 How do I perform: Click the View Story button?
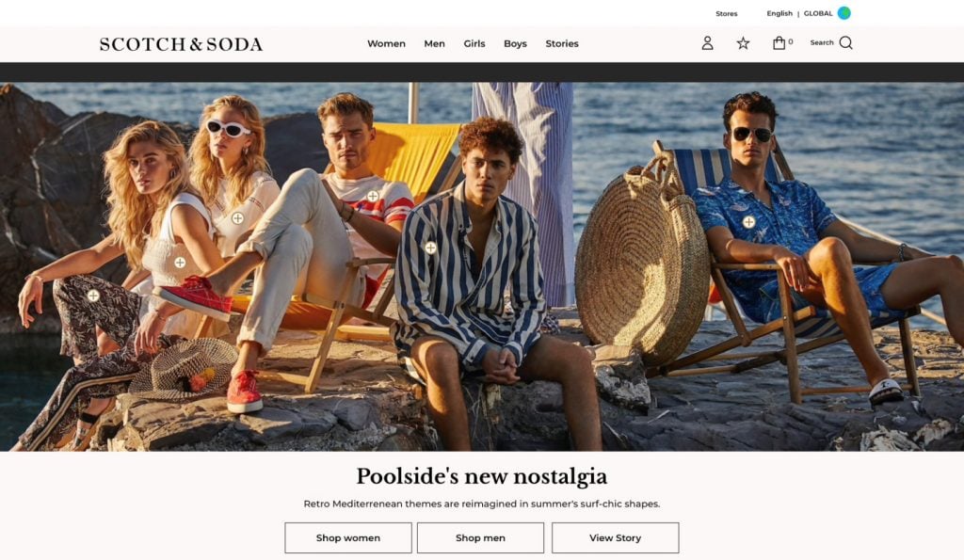pyautogui.click(x=615, y=537)
